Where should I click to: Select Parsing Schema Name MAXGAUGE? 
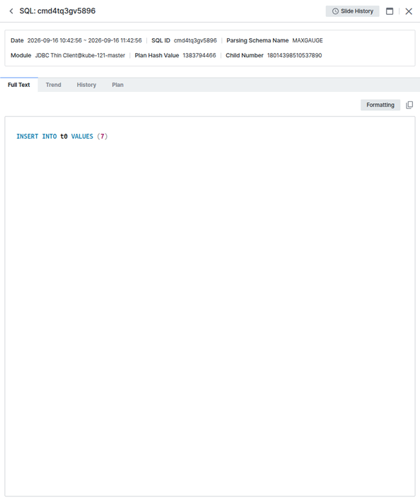(308, 40)
